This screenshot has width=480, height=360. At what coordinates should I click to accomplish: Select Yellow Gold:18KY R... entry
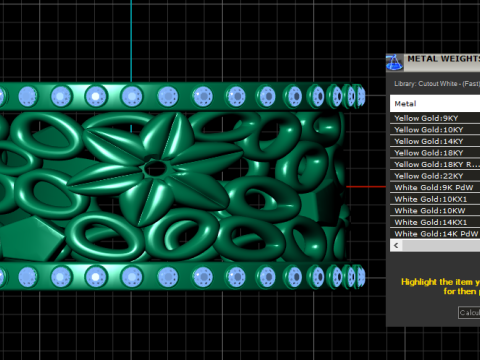coord(435,164)
